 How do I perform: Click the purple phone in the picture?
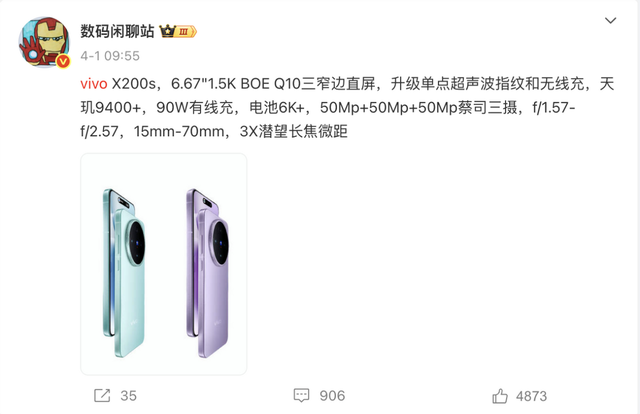[x=207, y=273]
